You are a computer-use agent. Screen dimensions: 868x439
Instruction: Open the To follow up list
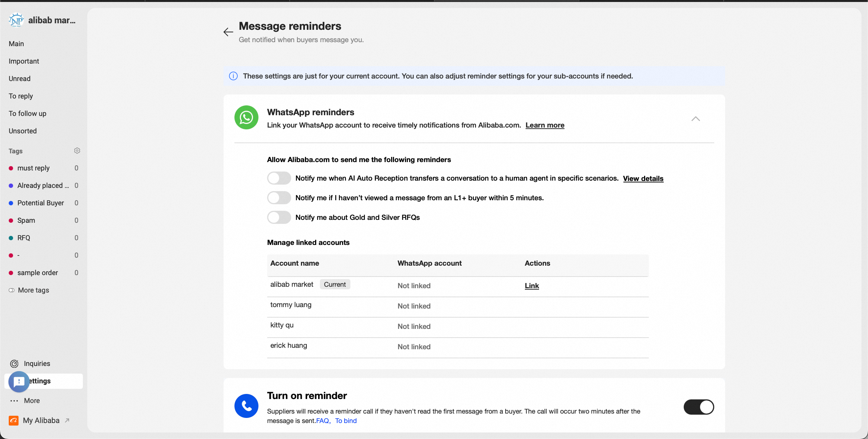pyautogui.click(x=28, y=113)
